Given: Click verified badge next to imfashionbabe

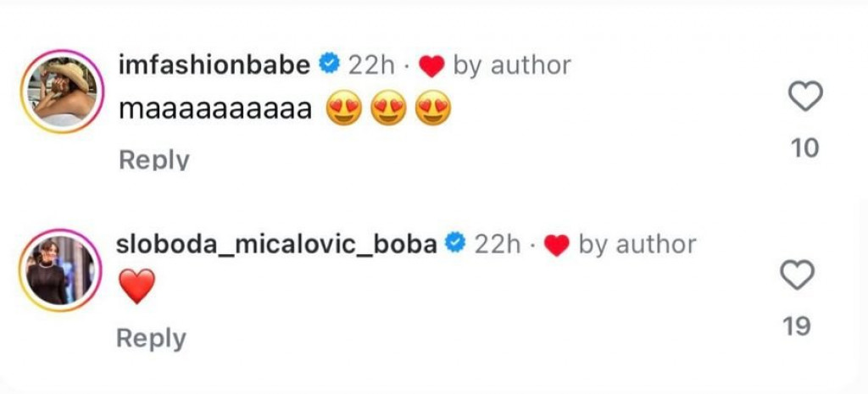Looking at the screenshot, I should [x=329, y=64].
